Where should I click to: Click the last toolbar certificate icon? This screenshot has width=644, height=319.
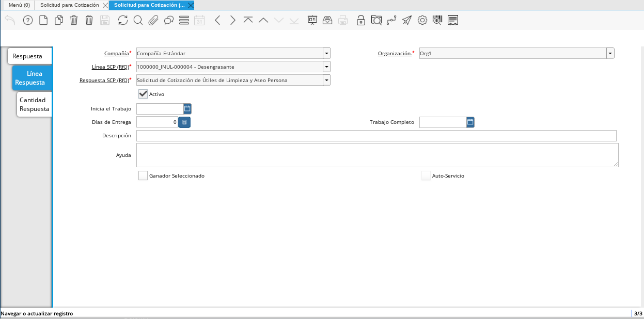[453, 20]
